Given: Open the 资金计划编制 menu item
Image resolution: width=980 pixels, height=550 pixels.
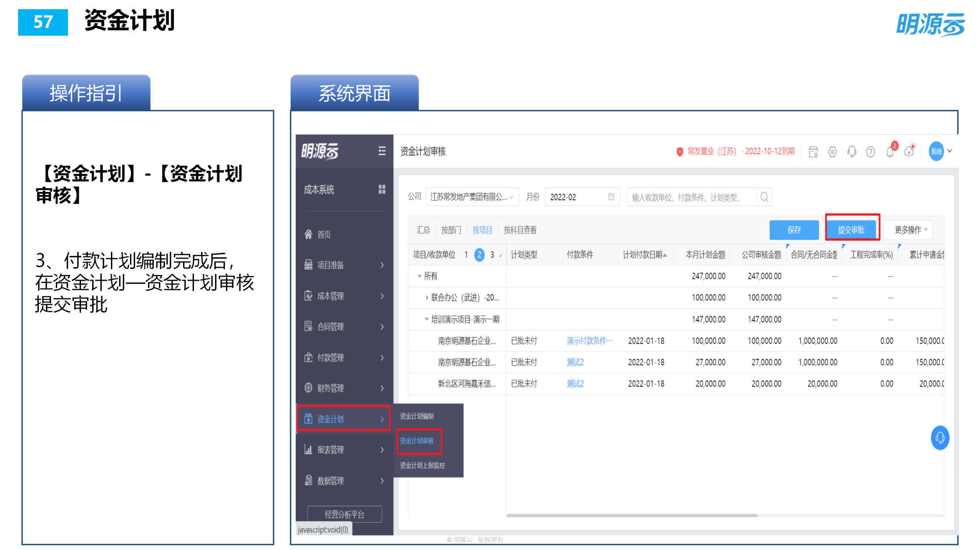Looking at the screenshot, I should click(x=417, y=416).
